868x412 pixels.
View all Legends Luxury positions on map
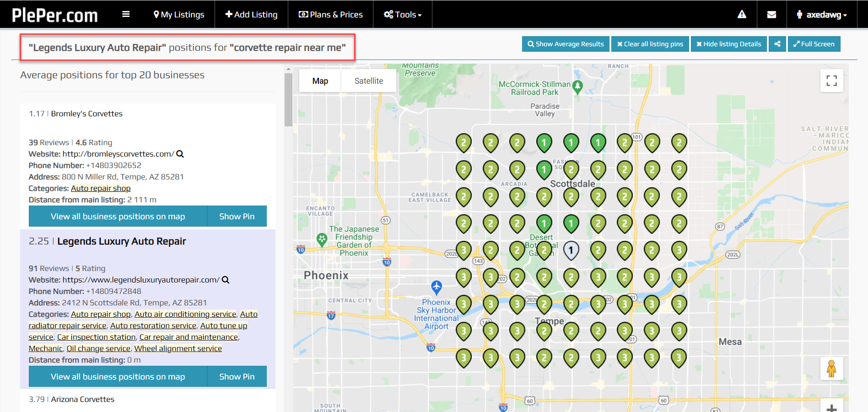coord(118,376)
